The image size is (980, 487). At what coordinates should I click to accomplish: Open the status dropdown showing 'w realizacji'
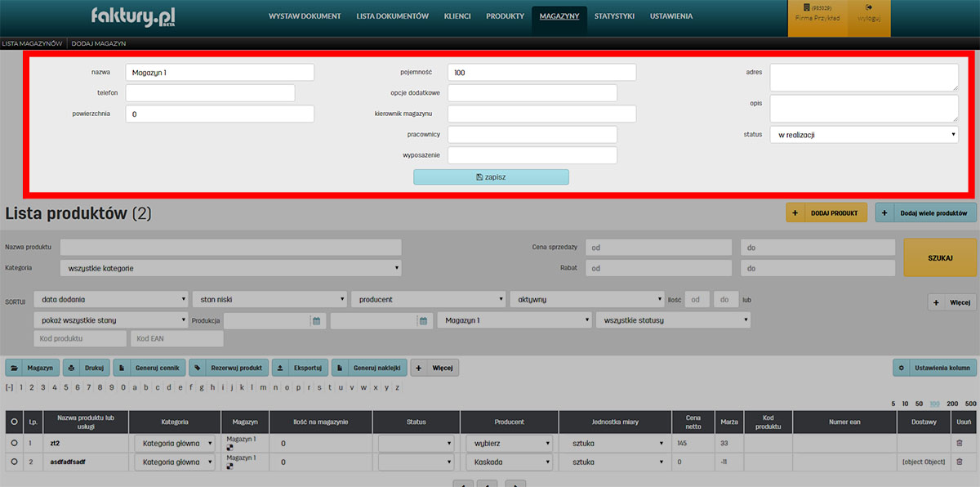coord(863,134)
